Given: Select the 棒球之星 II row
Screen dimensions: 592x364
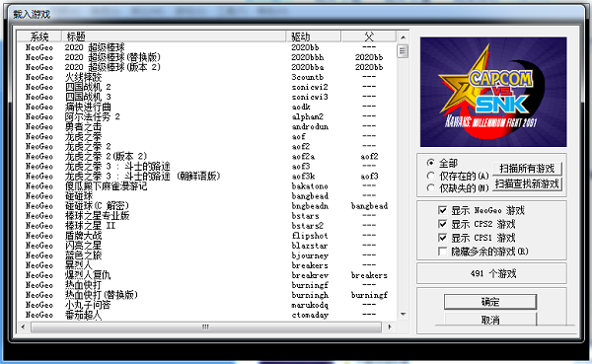Looking at the screenshot, I should 206,226.
